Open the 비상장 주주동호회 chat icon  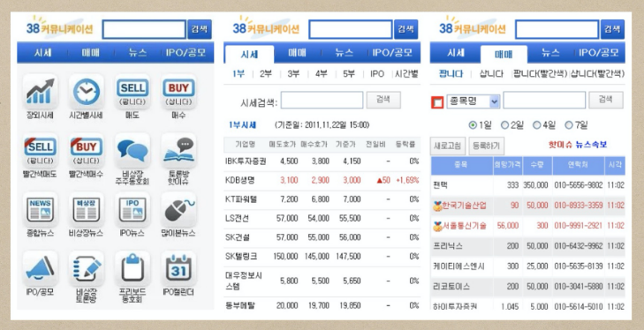[133, 150]
